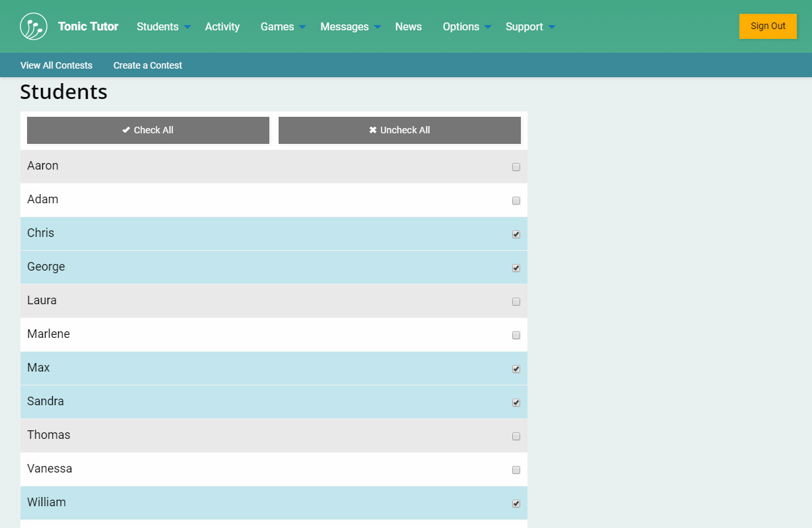
Task: Expand the Support dropdown arrow
Action: tap(552, 27)
